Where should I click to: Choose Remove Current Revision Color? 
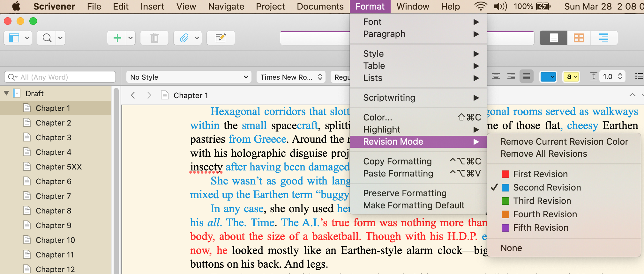(564, 141)
